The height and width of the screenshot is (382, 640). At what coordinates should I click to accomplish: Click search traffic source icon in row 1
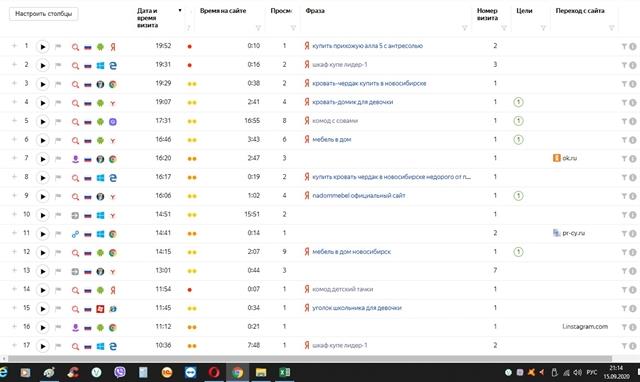[75, 47]
